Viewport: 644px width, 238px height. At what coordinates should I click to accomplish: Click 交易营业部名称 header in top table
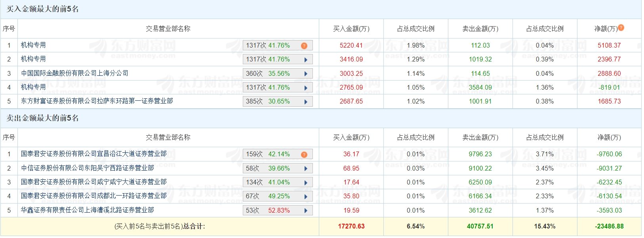pyautogui.click(x=168, y=29)
